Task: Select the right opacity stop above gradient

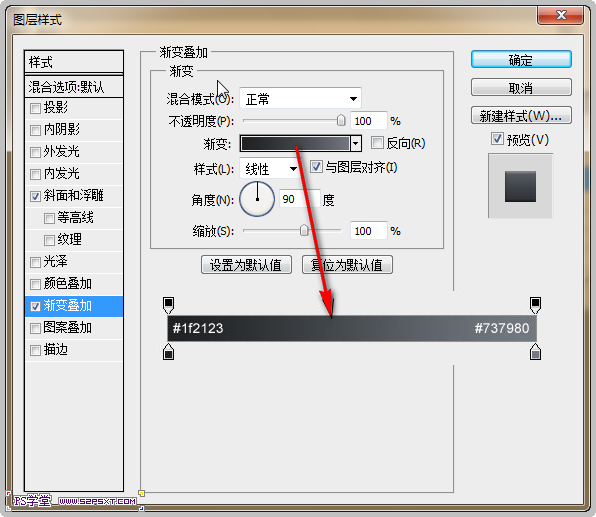Action: (535, 305)
